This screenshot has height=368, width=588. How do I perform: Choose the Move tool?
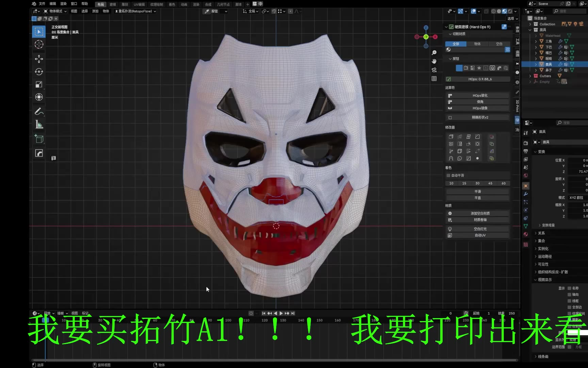39,59
